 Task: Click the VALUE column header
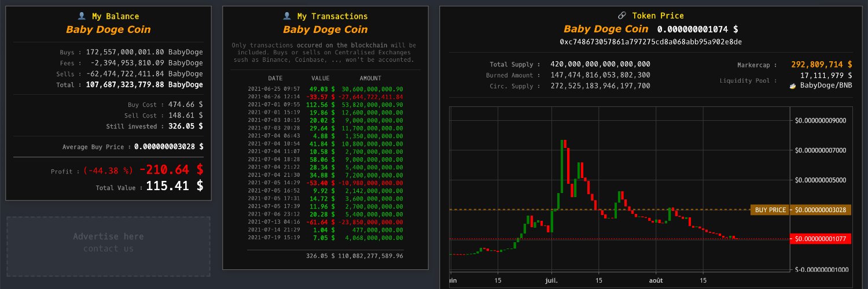(x=321, y=78)
